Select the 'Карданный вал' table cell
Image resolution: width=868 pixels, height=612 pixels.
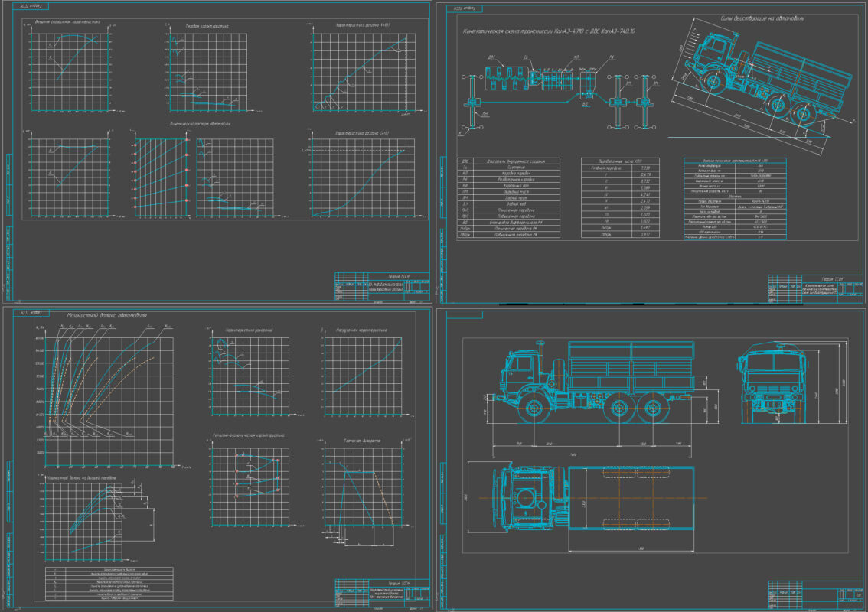(516, 185)
